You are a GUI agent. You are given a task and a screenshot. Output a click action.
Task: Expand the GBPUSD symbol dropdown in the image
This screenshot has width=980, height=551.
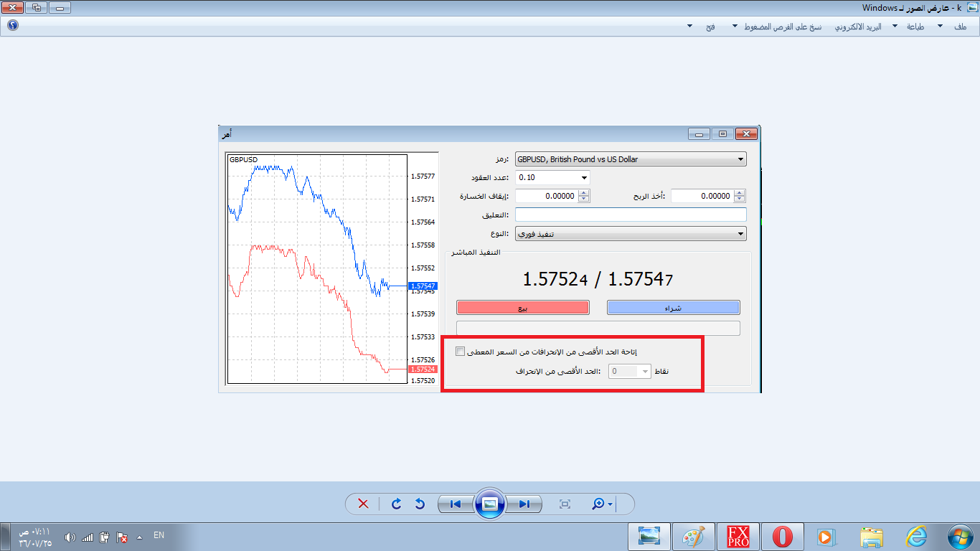pos(740,159)
